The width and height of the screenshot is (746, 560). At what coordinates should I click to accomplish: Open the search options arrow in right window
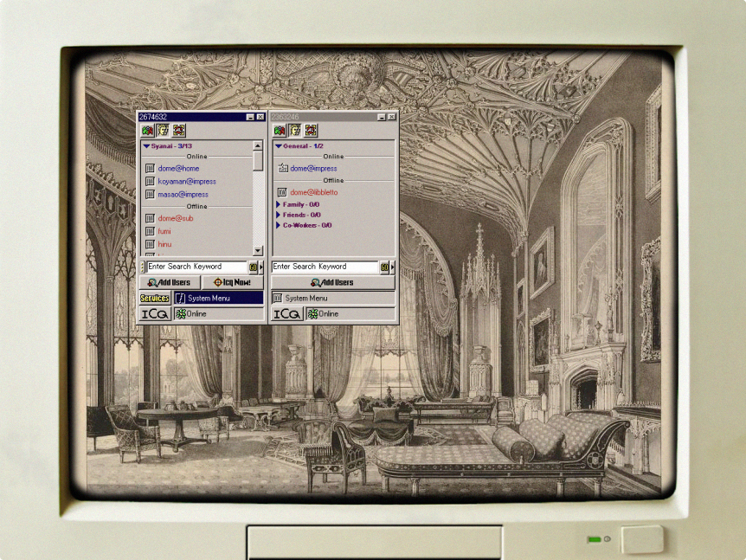394,267
